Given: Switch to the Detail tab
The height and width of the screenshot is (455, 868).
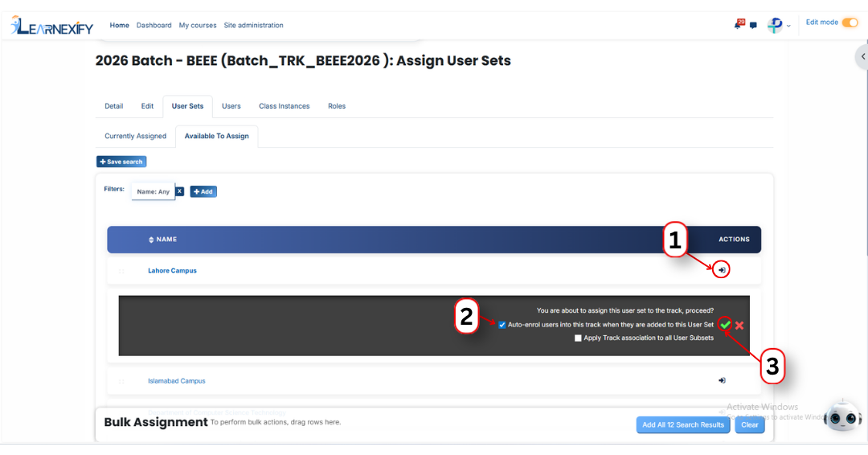Looking at the screenshot, I should (114, 106).
